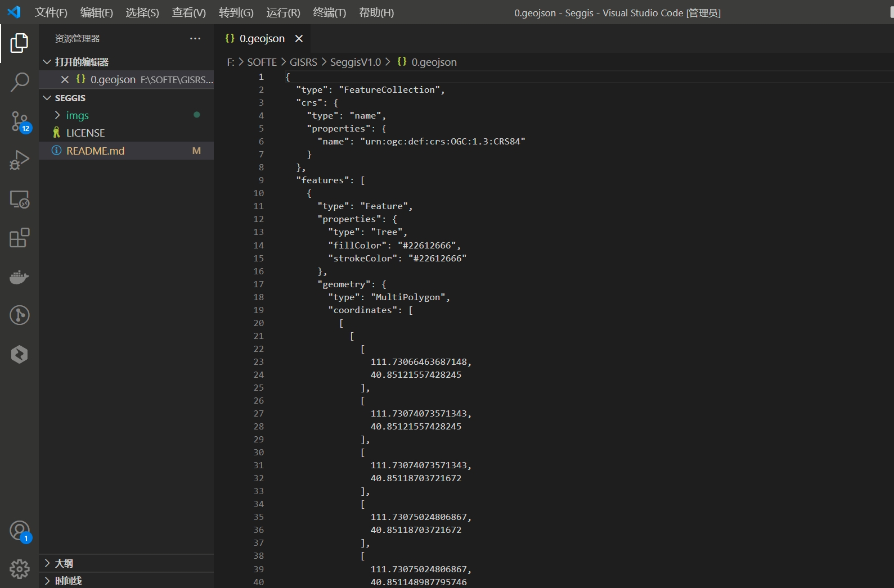The image size is (894, 588).
Task: Expand the imgs folder
Action: [x=57, y=115]
